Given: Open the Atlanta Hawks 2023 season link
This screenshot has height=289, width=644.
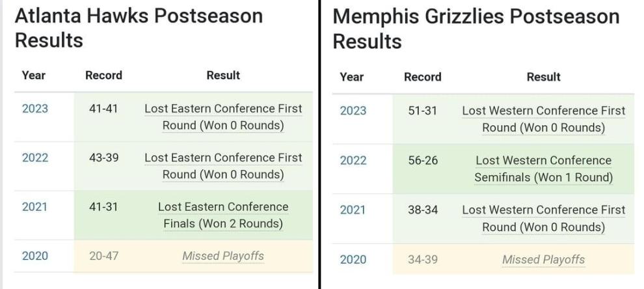Looking at the screenshot, I should 34,108.
